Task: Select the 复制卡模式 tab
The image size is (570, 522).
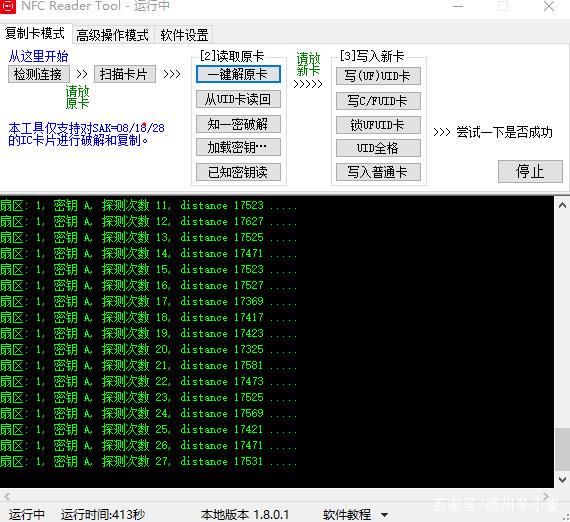Action: [x=35, y=33]
